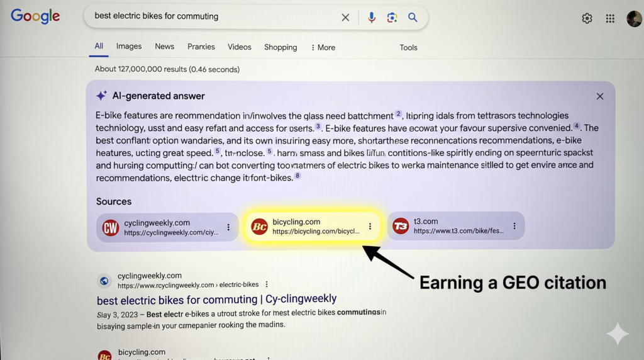Start voice search with microphone icon
Screen dimensions: 644x360
(372, 18)
